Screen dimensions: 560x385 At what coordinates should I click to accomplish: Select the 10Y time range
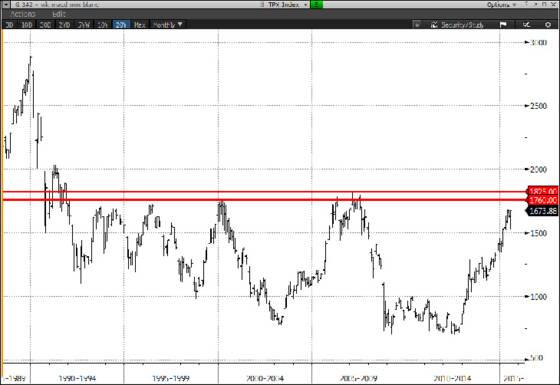(102, 25)
